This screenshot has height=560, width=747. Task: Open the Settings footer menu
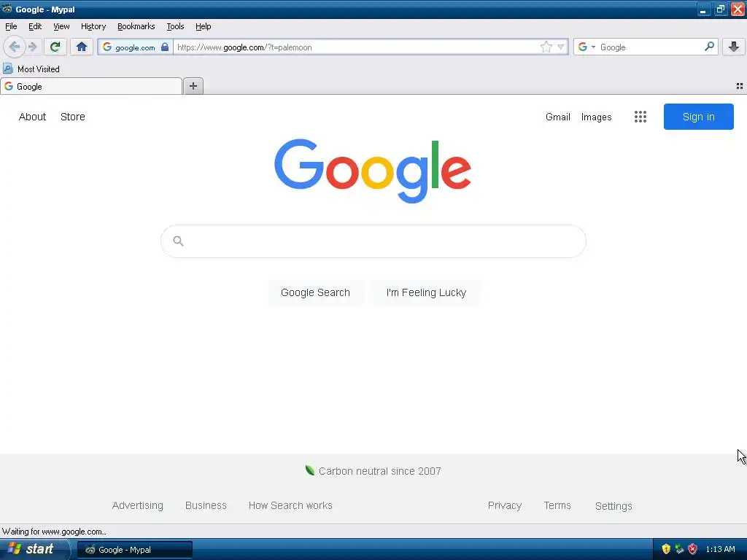click(614, 506)
